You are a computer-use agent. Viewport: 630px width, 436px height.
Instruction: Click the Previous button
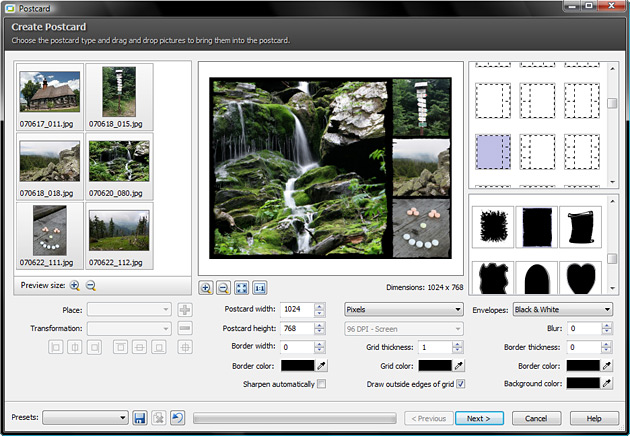click(429, 418)
